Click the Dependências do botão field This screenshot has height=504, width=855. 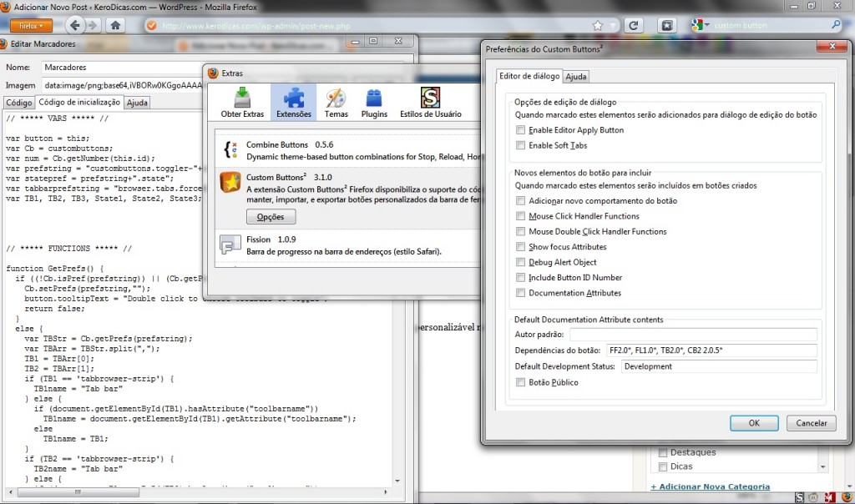pos(711,350)
